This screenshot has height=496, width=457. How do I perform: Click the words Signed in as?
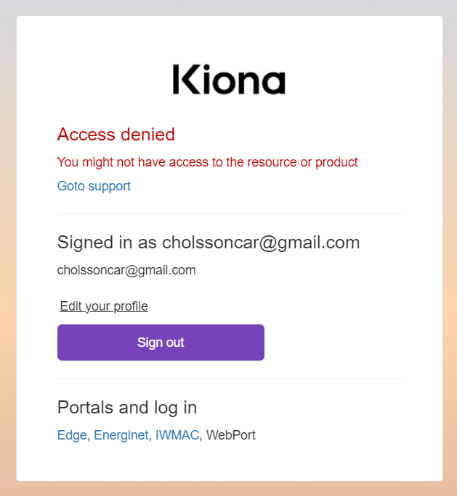[107, 242]
